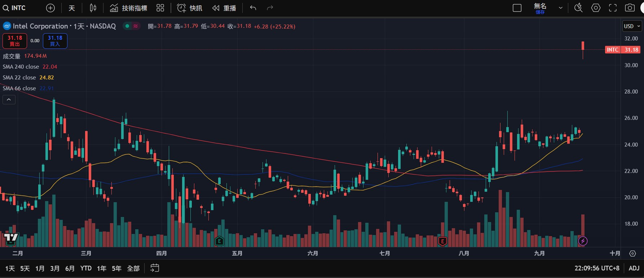Toggle the ADJ adjusted data option

tap(634, 268)
